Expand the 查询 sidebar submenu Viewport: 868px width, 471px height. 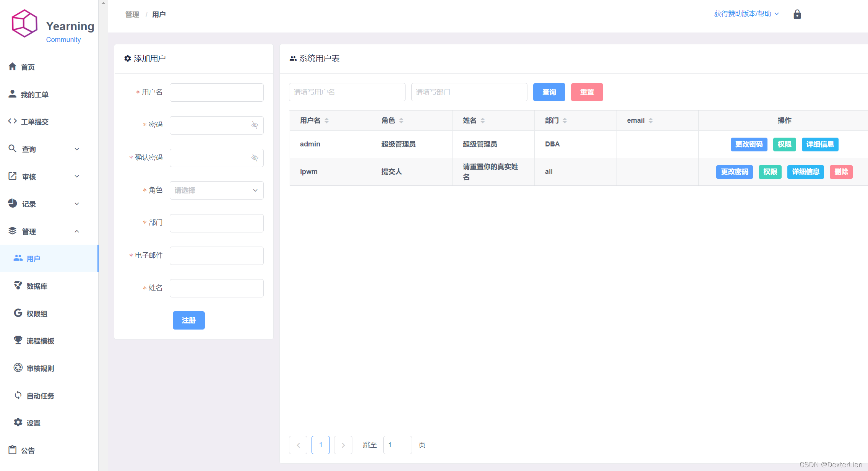point(76,149)
